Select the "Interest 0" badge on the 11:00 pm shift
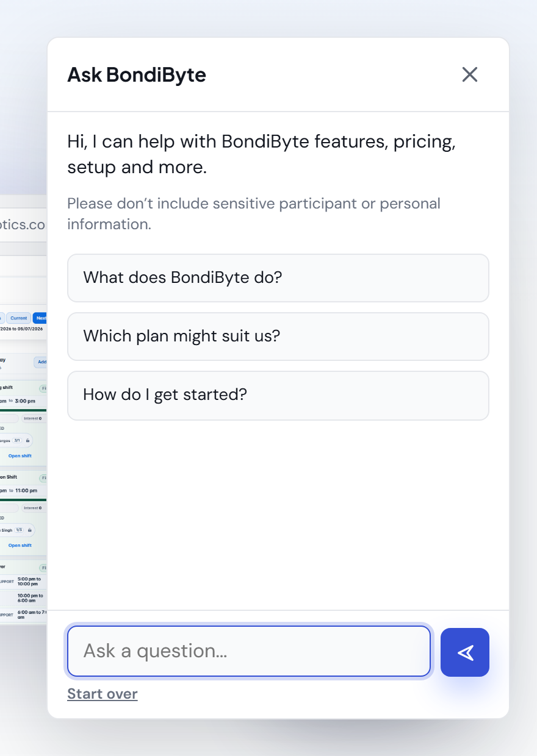537x756 pixels. (x=32, y=508)
